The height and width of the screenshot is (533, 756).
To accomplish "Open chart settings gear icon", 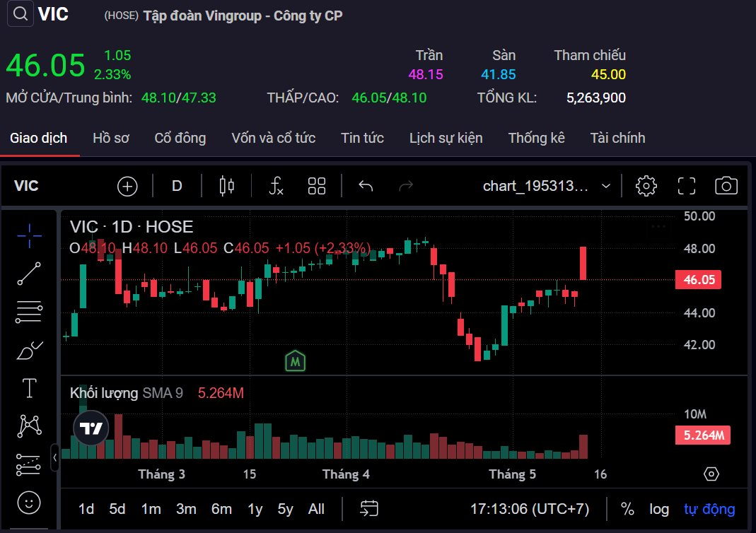I will [x=646, y=186].
